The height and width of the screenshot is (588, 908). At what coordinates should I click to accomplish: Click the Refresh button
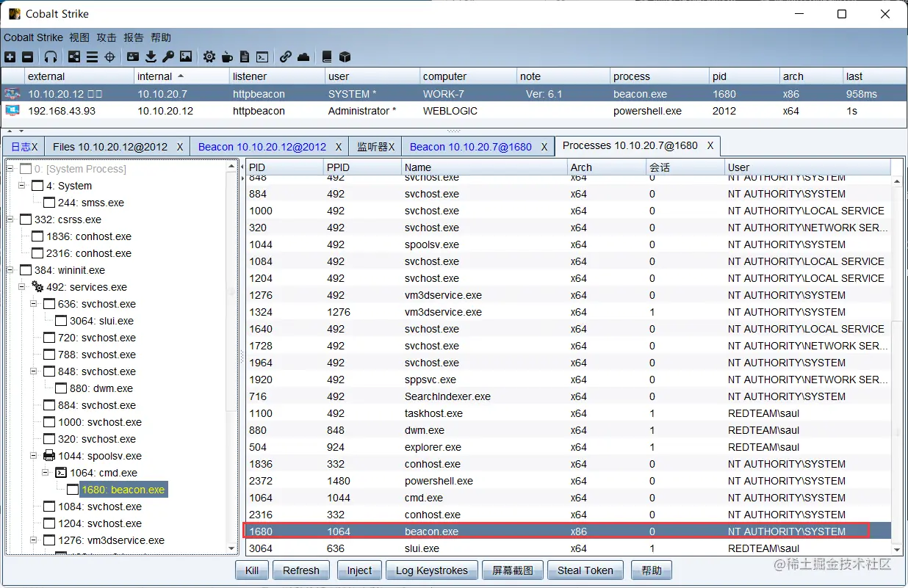point(301,570)
